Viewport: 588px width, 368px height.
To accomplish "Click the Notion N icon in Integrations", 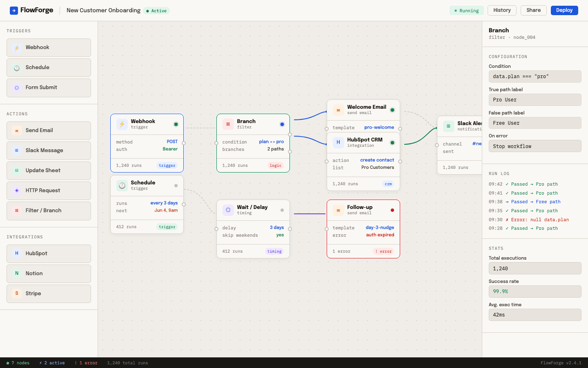I will click(x=17, y=274).
